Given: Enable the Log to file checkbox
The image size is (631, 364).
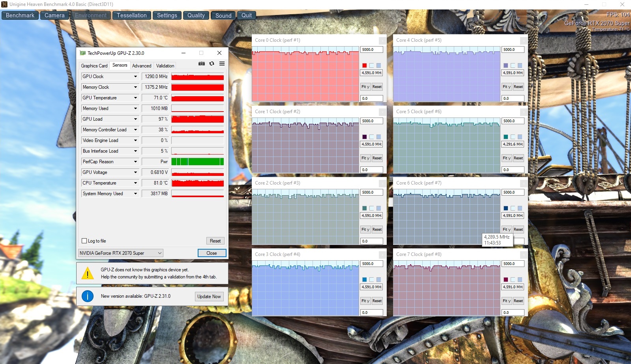Looking at the screenshot, I should 84,241.
